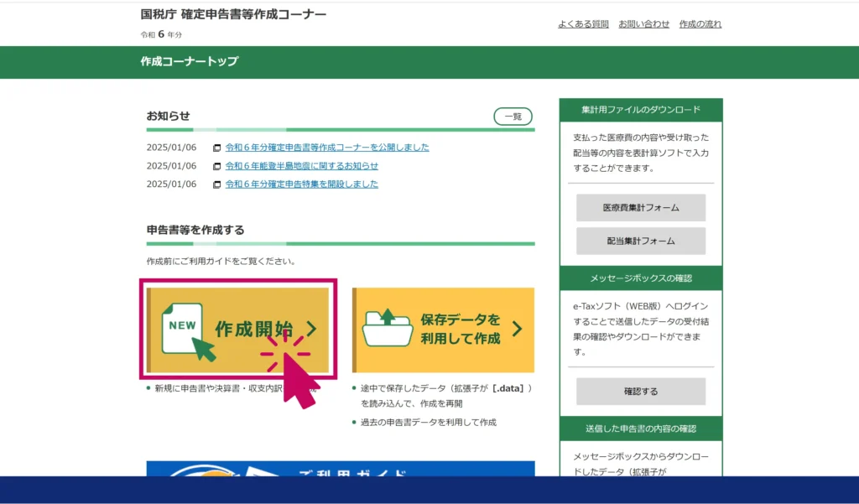
Task: Open the よくある質問 page
Action: pyautogui.click(x=583, y=23)
